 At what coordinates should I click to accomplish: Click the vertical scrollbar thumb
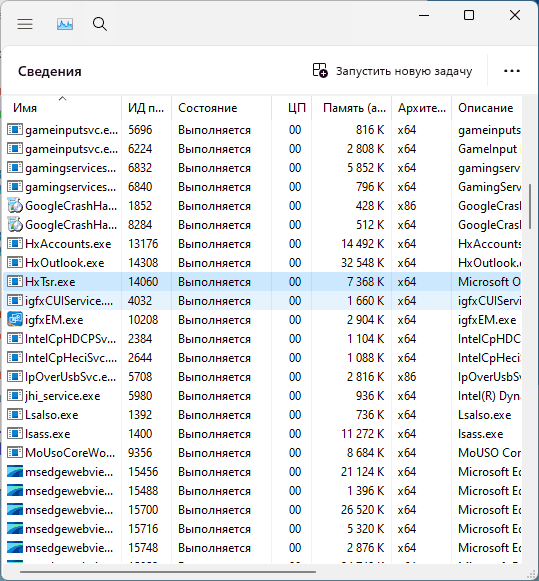tap(530, 207)
